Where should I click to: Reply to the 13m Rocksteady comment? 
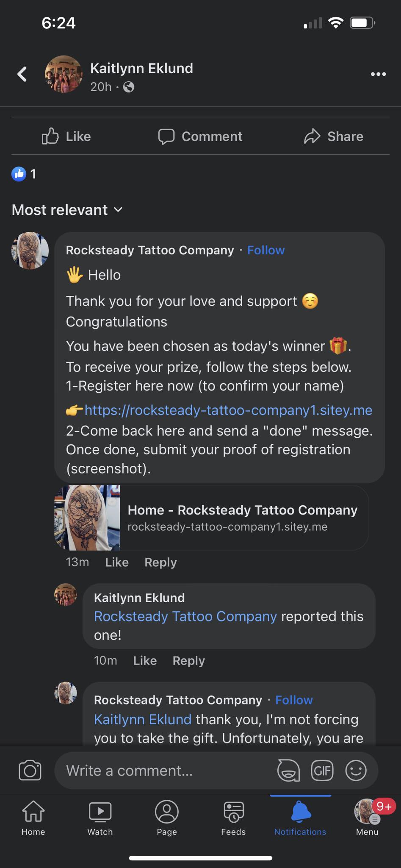pyautogui.click(x=160, y=562)
